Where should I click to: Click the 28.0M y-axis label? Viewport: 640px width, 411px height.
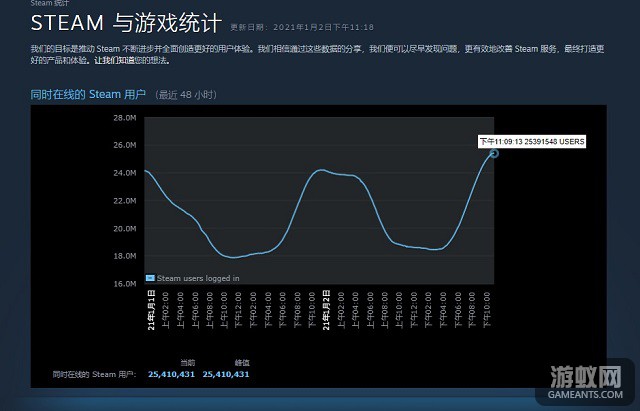point(125,118)
